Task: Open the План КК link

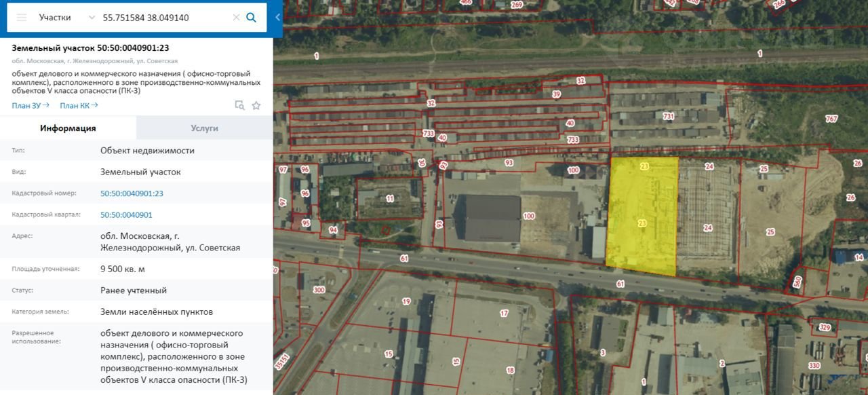Action: (79, 105)
